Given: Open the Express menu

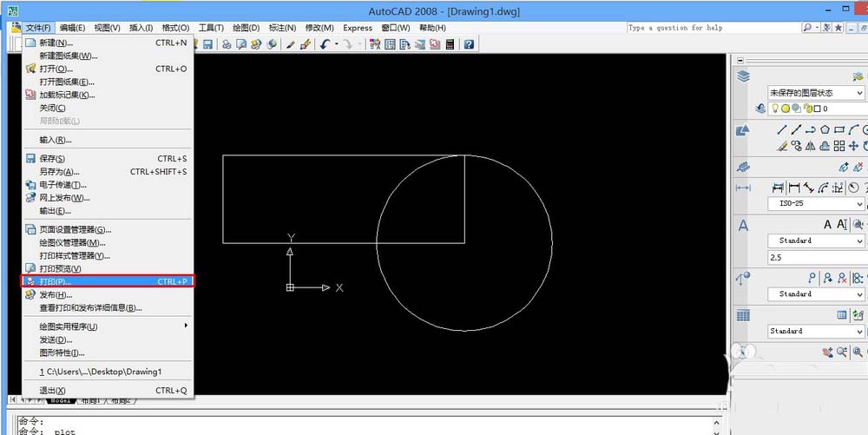Looking at the screenshot, I should tap(358, 28).
